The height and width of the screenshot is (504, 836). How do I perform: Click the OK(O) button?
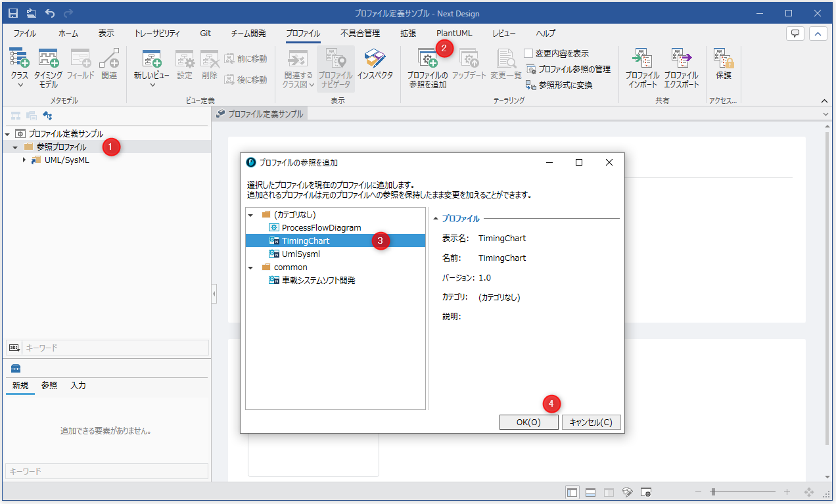[528, 423]
